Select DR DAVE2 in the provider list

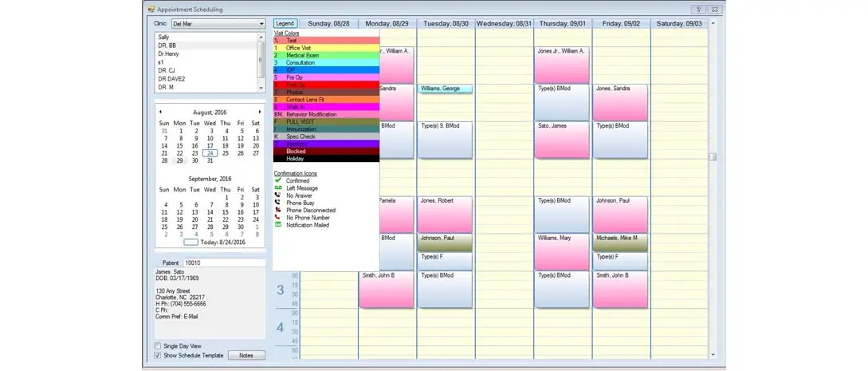click(x=206, y=79)
